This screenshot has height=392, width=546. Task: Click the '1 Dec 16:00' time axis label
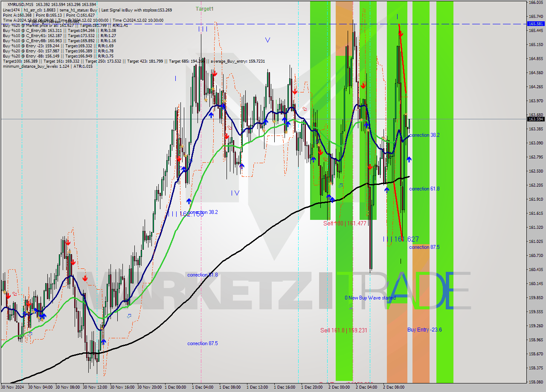pos(285,387)
